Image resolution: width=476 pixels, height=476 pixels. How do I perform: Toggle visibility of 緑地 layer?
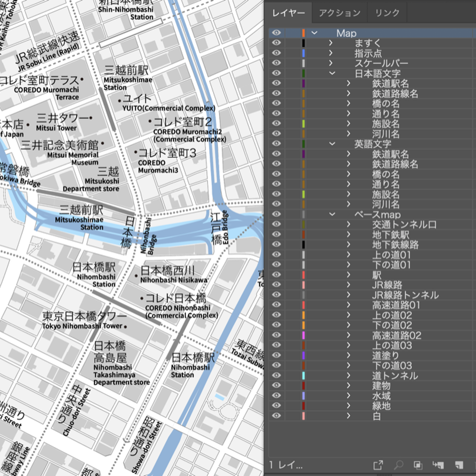click(276, 406)
